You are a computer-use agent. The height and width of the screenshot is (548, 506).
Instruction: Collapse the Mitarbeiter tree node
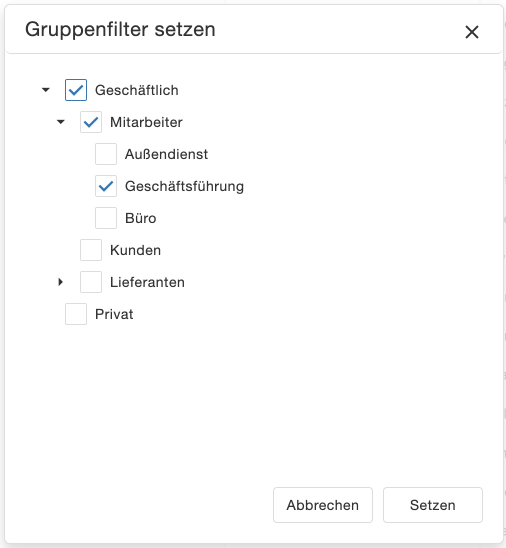(60, 122)
